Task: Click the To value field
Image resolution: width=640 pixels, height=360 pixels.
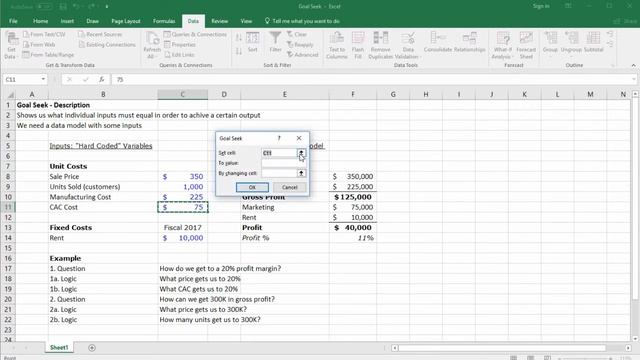Action: tap(283, 163)
